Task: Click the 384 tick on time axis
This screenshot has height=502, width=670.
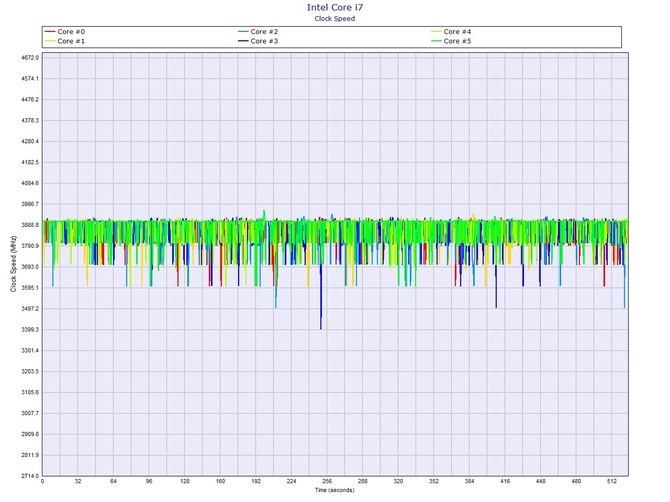Action: [469, 481]
